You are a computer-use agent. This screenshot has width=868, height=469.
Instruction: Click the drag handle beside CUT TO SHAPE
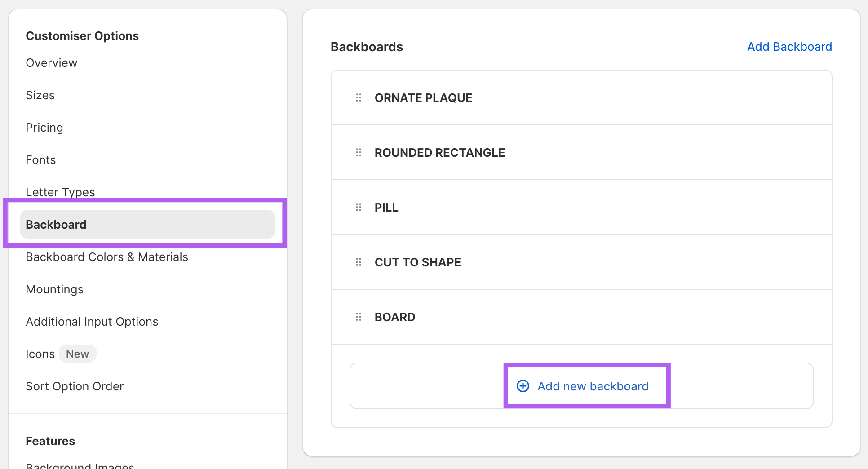coord(359,262)
